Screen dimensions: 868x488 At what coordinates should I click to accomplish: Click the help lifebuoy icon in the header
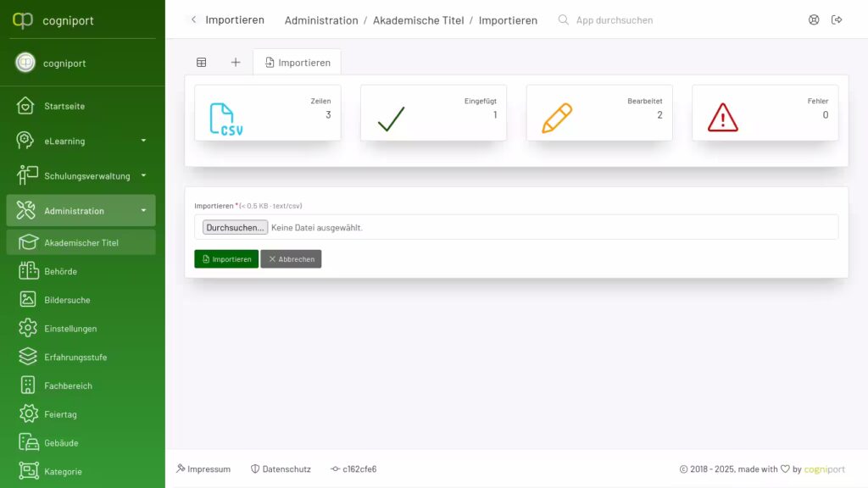[x=813, y=19]
